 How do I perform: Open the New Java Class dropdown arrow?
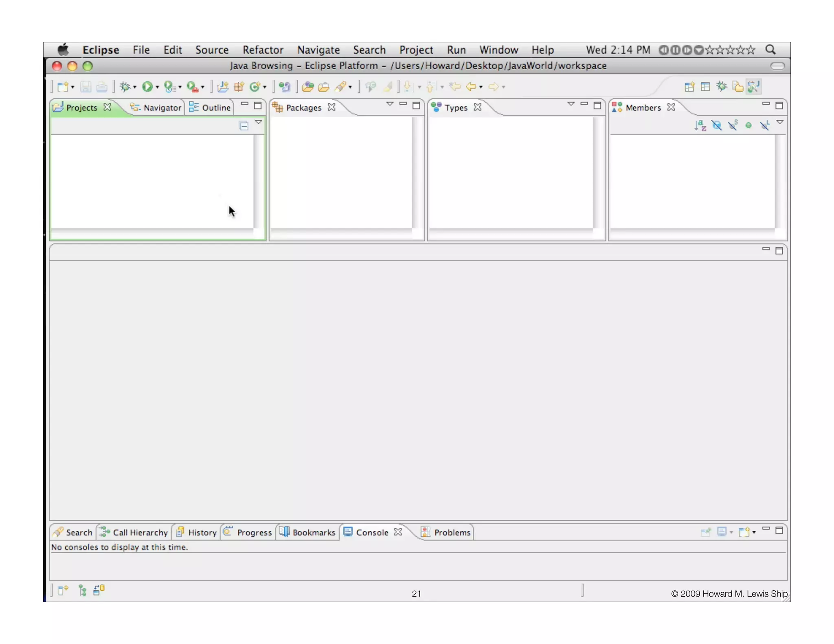(x=265, y=87)
